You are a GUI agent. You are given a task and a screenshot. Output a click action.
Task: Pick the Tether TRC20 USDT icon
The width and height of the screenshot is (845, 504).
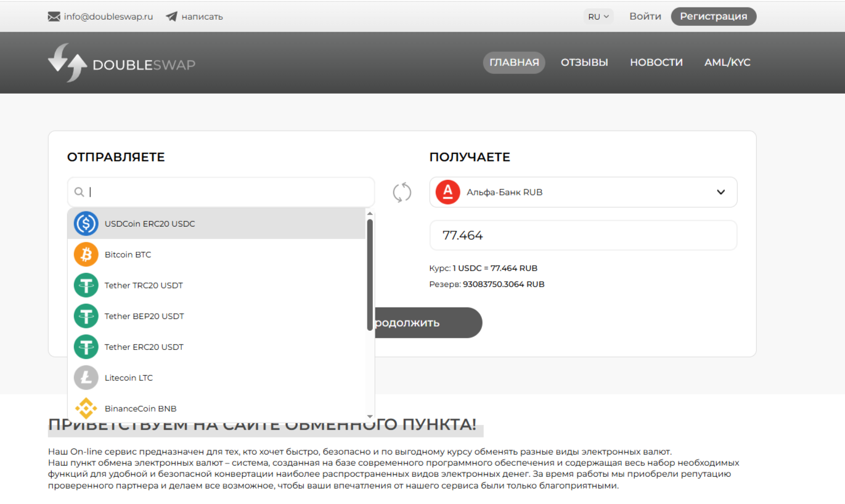(x=86, y=285)
